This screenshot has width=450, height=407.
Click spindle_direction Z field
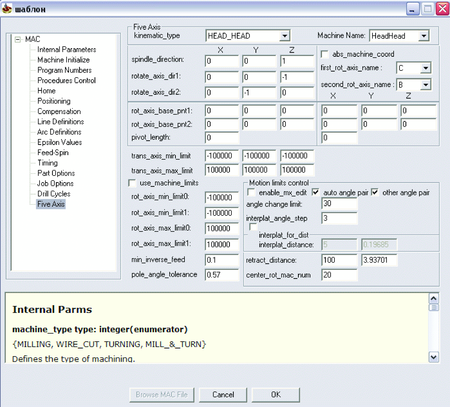click(x=297, y=61)
